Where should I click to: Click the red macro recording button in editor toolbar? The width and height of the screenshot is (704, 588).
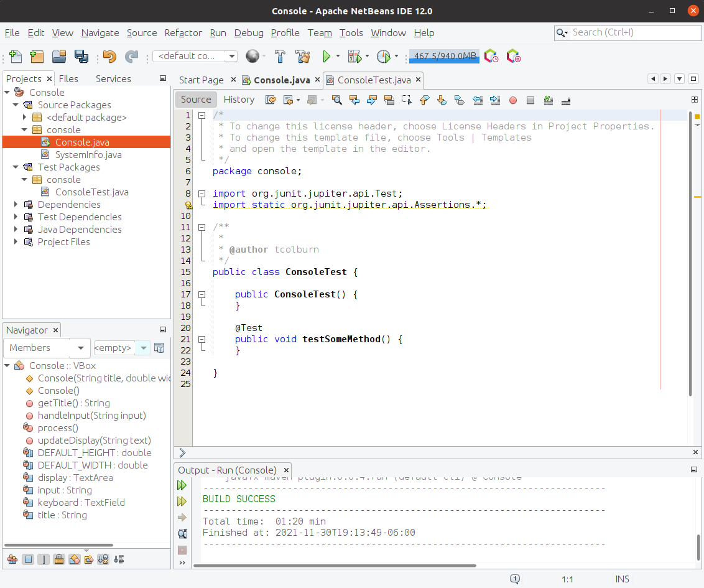click(x=513, y=100)
